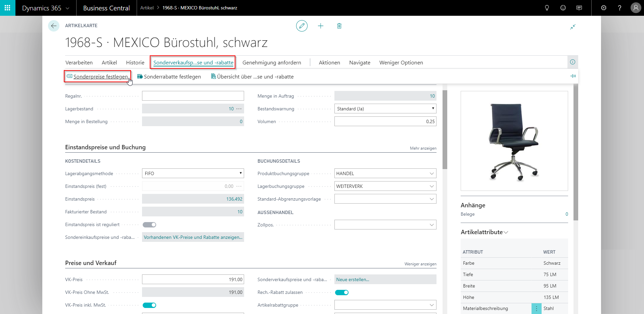Click the Volumen input field
Viewport: 644px width, 314px height.
tap(385, 121)
